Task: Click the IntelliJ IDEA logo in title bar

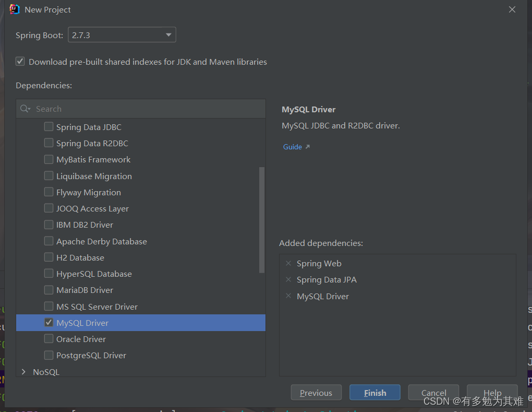Action: (x=15, y=9)
